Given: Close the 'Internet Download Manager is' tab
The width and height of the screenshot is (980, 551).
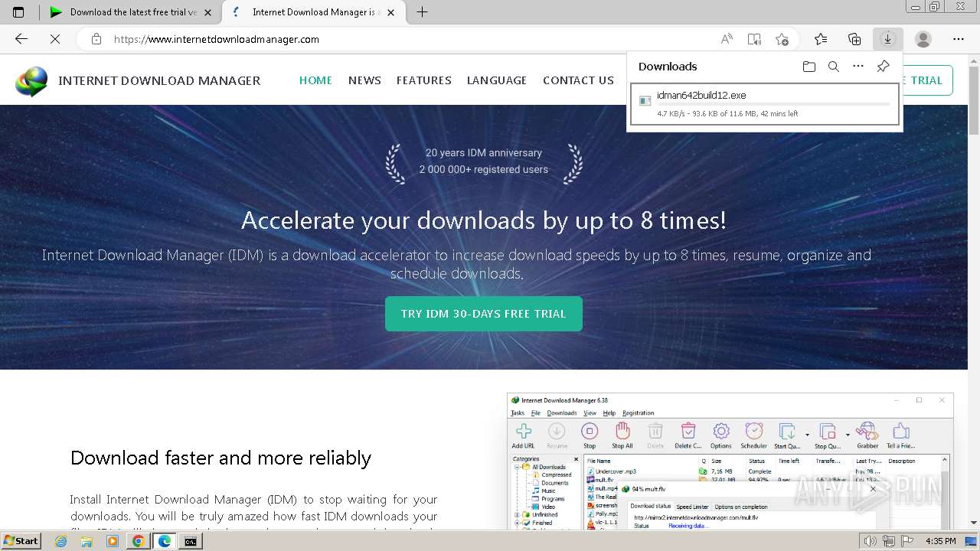Looking at the screenshot, I should 390,12.
